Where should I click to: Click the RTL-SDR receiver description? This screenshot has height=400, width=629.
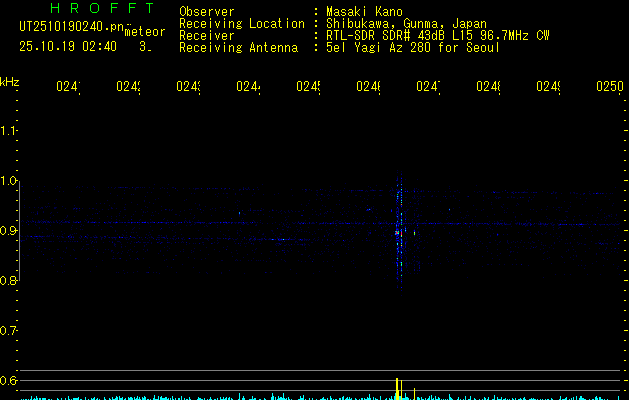pos(437,35)
